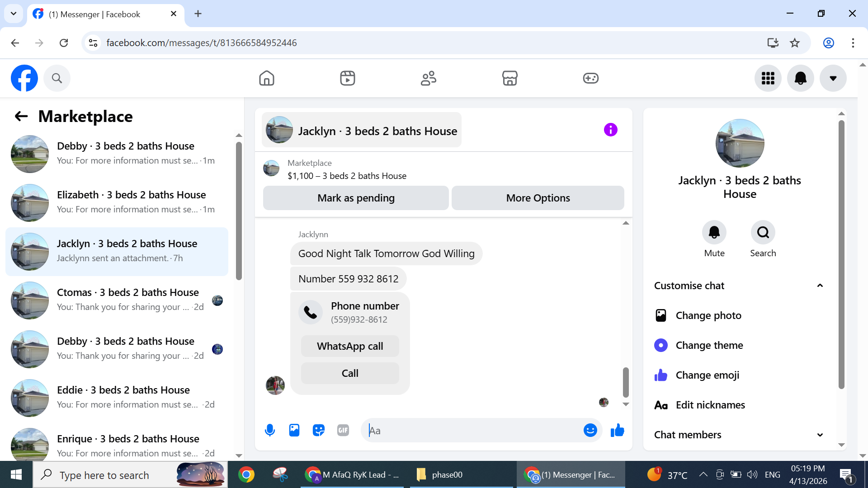Image resolution: width=868 pixels, height=488 pixels.
Task: Open Ctomas 3 beds 2 baths chat
Action: pyautogui.click(x=117, y=300)
